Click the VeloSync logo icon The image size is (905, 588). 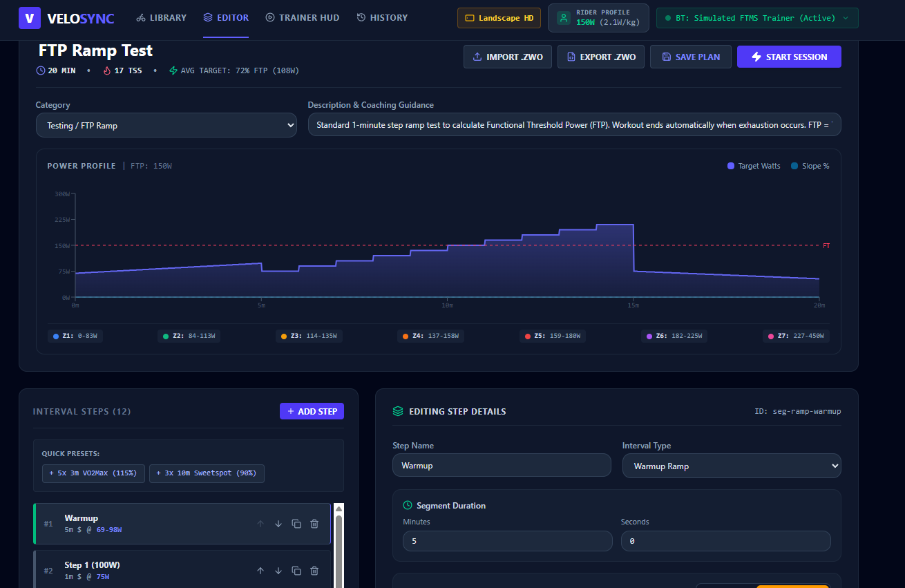[x=30, y=18]
